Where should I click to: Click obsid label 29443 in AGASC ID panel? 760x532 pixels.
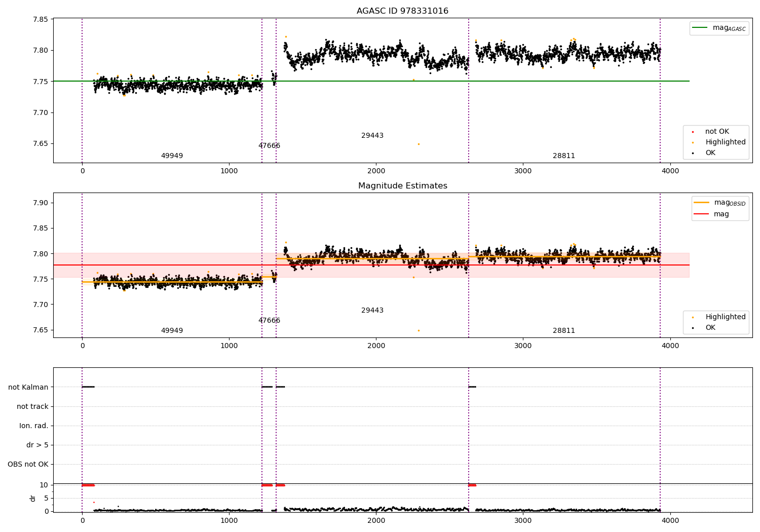(x=372, y=136)
